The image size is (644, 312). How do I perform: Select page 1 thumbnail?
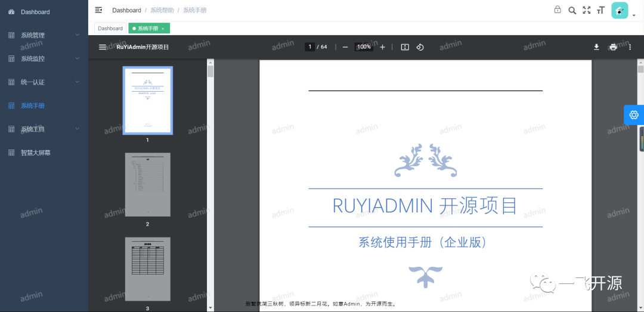(x=147, y=101)
